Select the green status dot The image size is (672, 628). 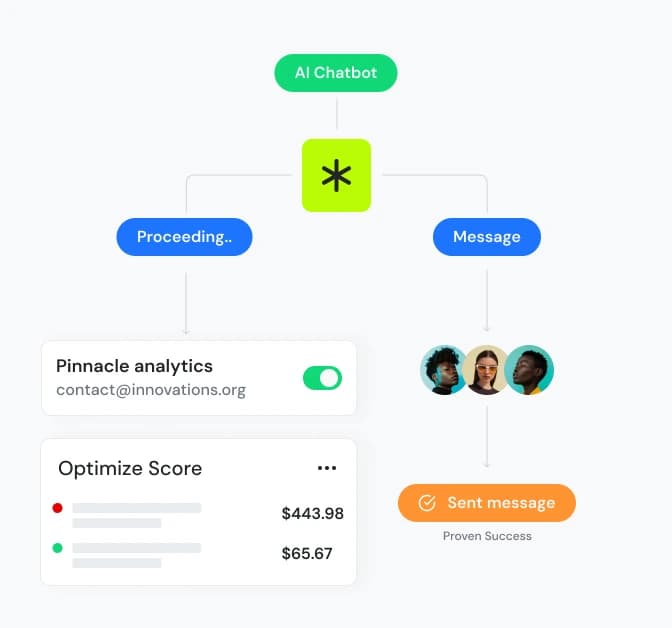coord(57,548)
